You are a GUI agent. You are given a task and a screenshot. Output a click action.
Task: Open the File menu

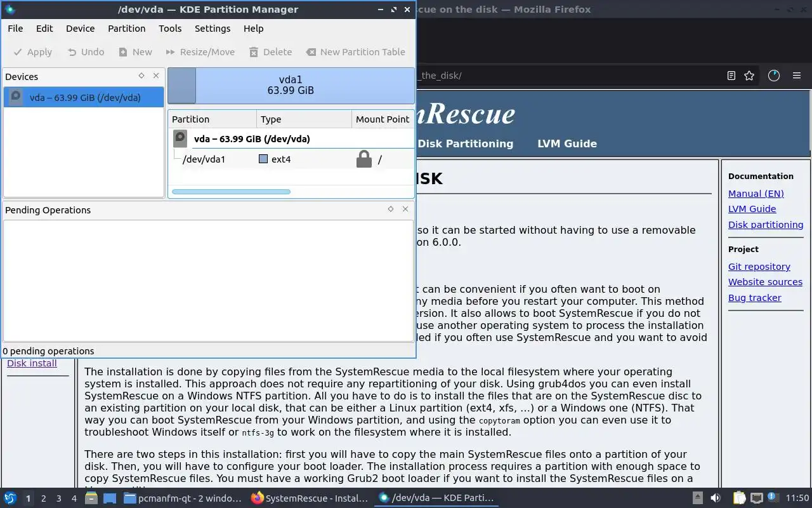pyautogui.click(x=15, y=29)
